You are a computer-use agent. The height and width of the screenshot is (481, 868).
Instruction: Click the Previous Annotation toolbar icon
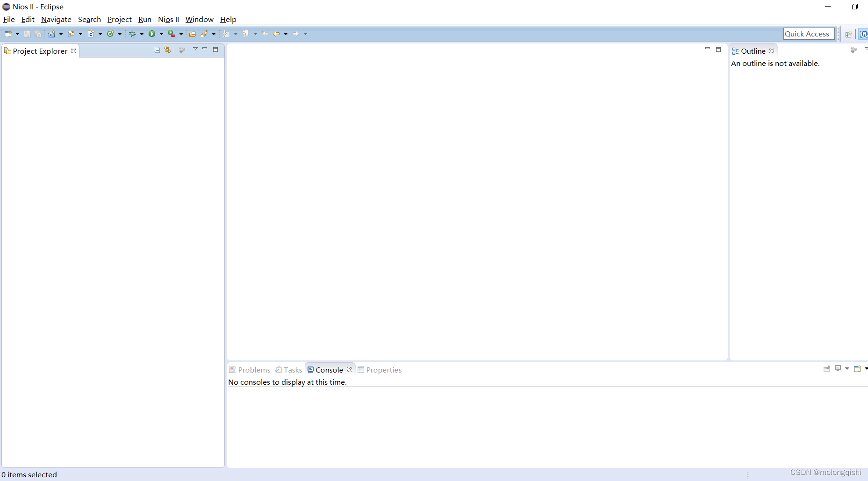pyautogui.click(x=246, y=34)
